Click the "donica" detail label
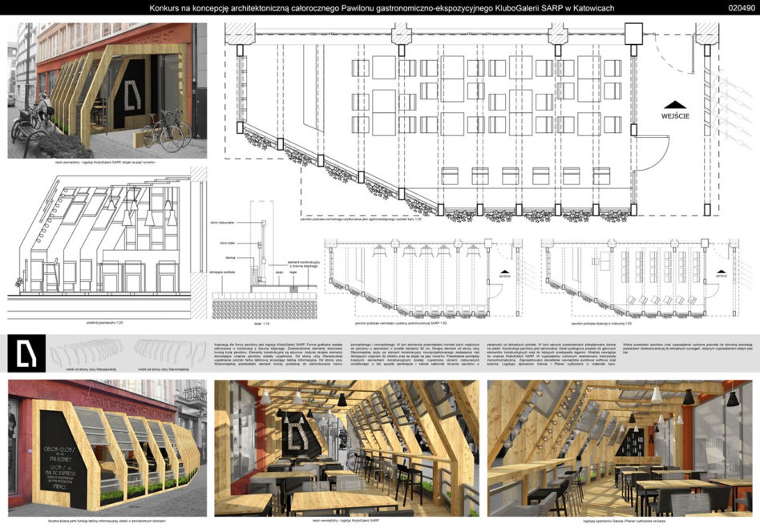This screenshot has width=760, height=532. tap(230, 258)
